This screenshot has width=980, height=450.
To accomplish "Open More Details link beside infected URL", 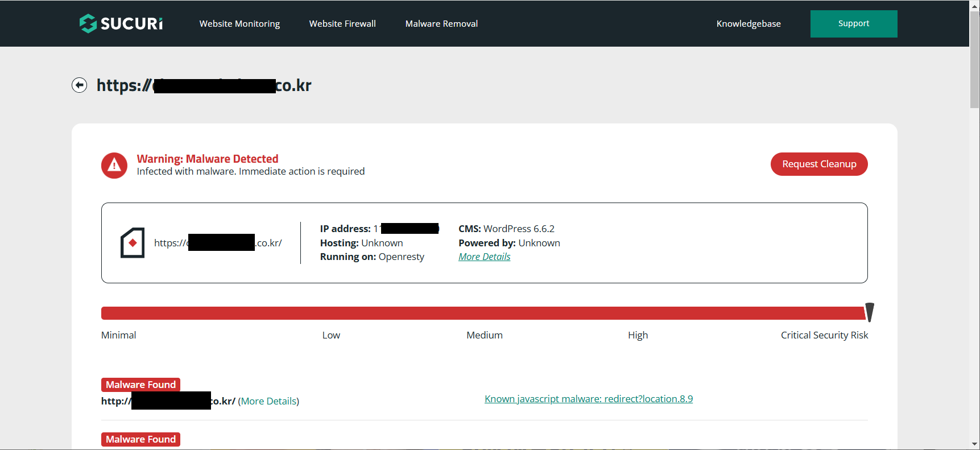I will pyautogui.click(x=268, y=401).
